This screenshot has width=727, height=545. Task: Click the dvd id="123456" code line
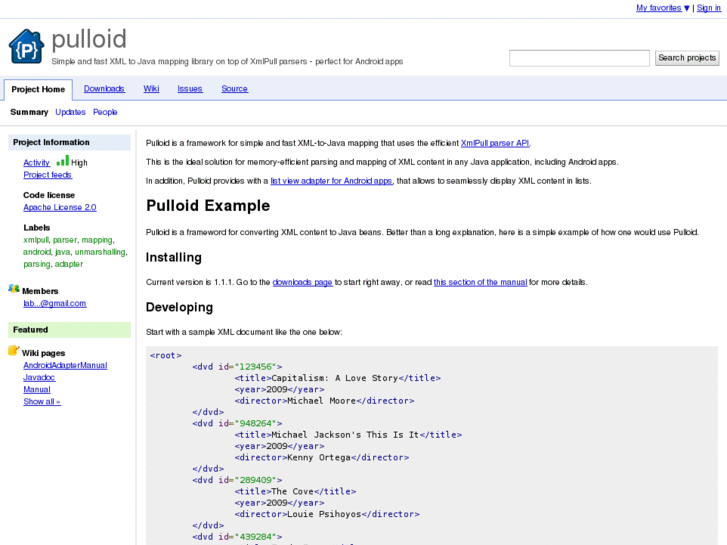[237, 367]
